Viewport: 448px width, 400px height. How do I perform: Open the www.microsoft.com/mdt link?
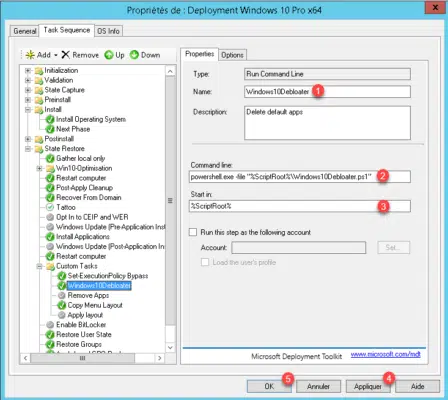[385, 354]
